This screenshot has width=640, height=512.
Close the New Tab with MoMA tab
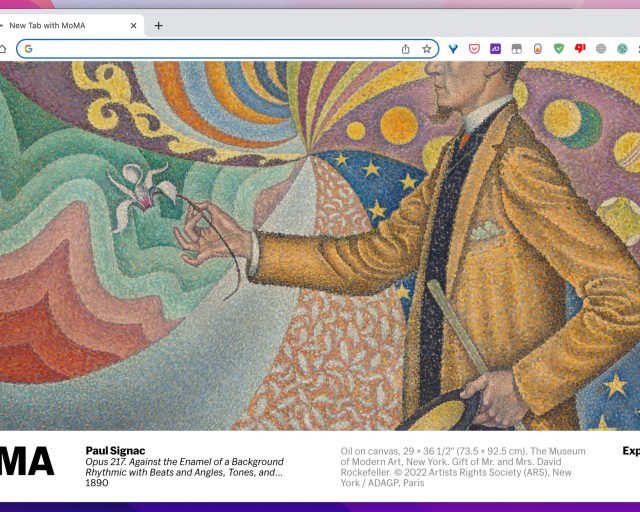point(133,26)
